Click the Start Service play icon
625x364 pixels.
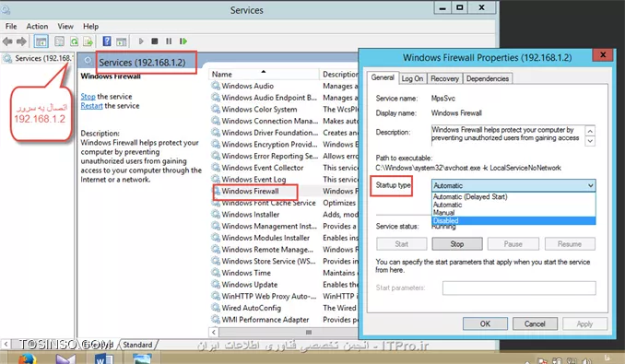[x=141, y=41]
